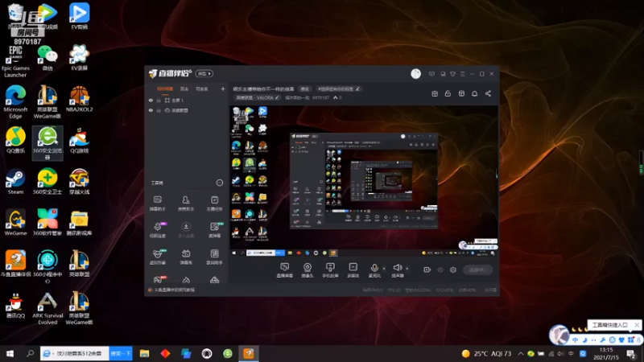Add a multimedia source (多媒体)
The height and width of the screenshot is (362, 644).
click(353, 270)
